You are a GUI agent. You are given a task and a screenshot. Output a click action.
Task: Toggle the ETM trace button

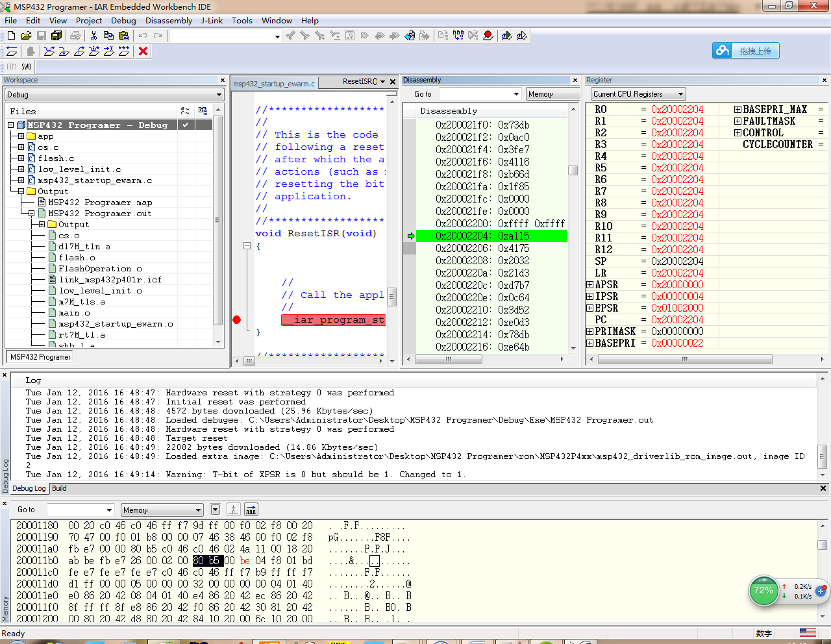pos(12,66)
